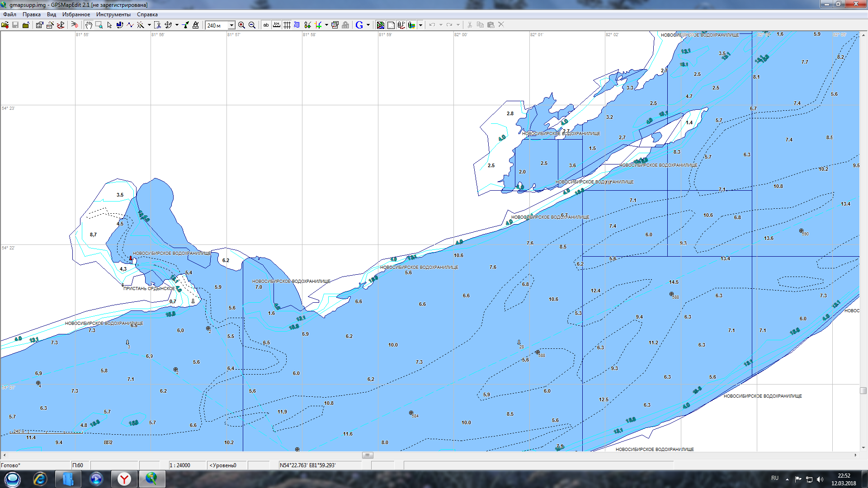Click the Google maps G icon
Viewport: 868px width, 488px height.
click(x=359, y=25)
